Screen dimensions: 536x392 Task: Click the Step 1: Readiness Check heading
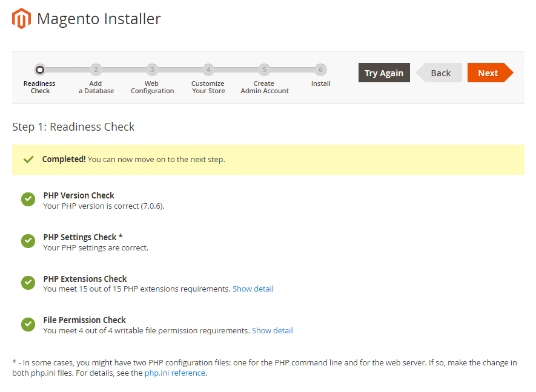[73, 127]
